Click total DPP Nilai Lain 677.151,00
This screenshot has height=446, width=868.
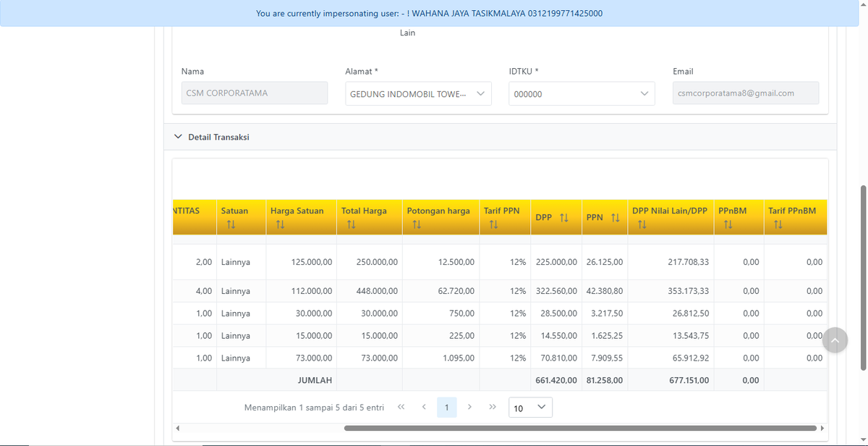(x=688, y=379)
